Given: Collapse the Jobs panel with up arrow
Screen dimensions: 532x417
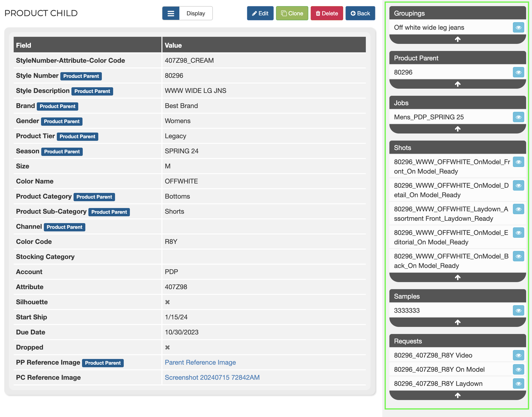Looking at the screenshot, I should (x=457, y=129).
